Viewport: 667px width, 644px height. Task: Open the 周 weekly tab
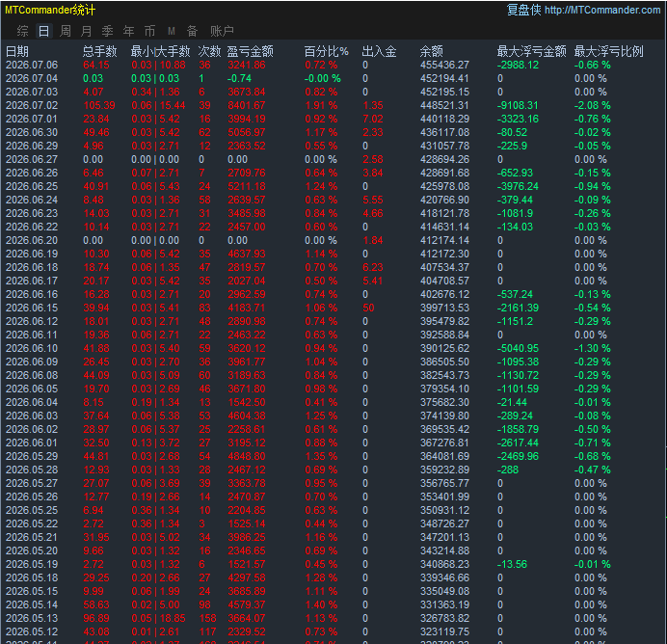(x=66, y=31)
